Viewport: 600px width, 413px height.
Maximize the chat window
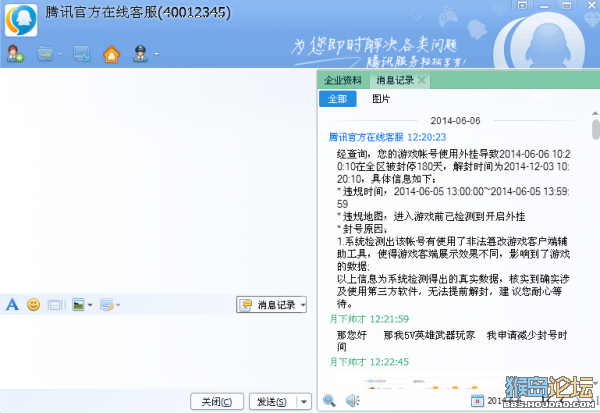pos(566,5)
